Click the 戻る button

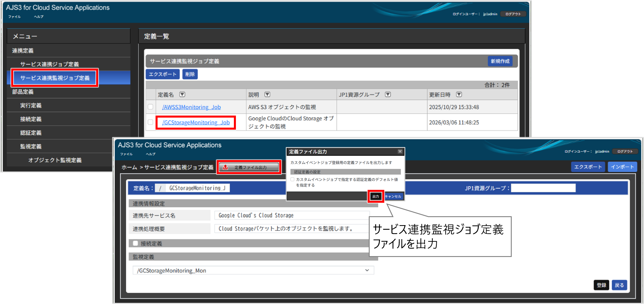pyautogui.click(x=619, y=285)
